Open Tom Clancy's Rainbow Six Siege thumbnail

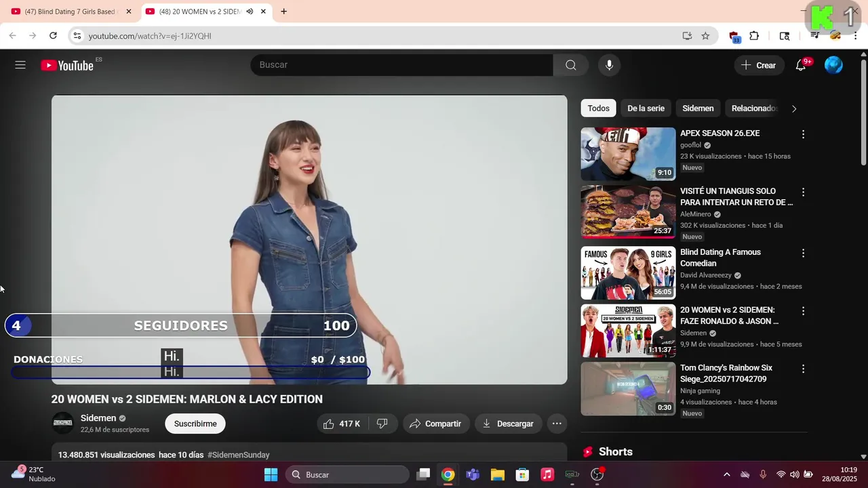628,388
